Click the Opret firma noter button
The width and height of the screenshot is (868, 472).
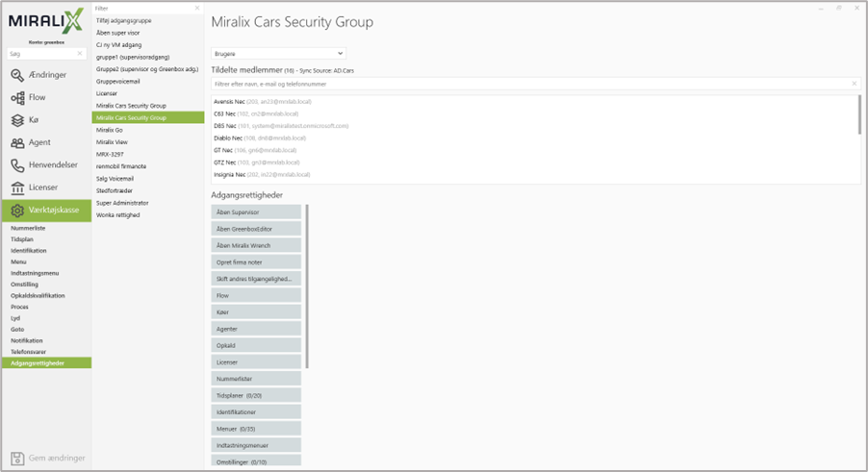point(256,262)
